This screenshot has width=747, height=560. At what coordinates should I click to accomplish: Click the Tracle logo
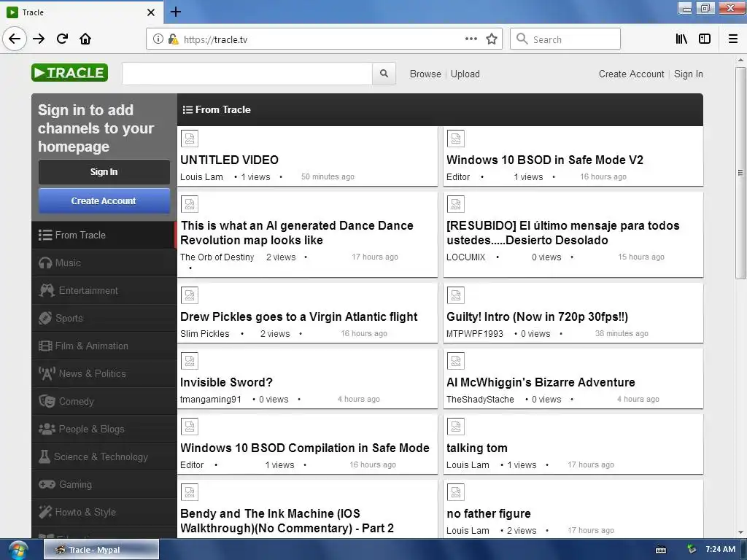tap(69, 73)
